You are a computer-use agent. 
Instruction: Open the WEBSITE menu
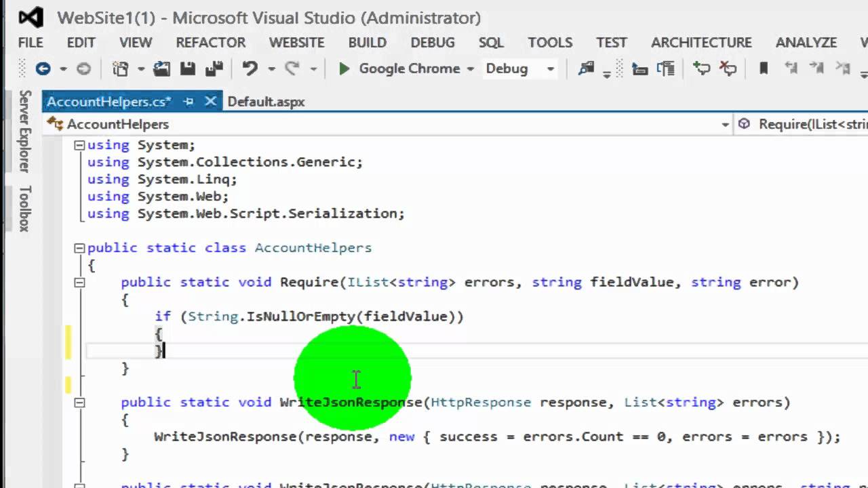[x=296, y=43]
